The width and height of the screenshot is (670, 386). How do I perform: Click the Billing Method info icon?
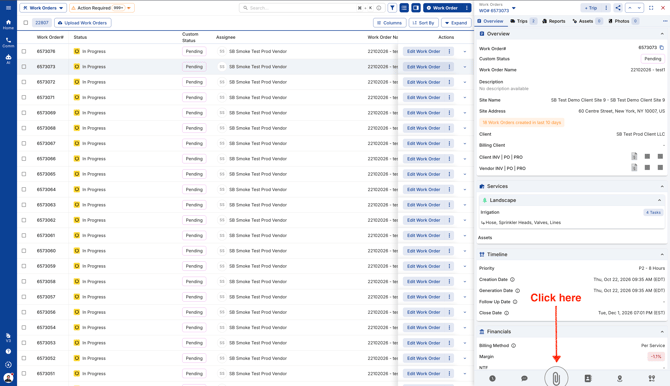[514, 345]
